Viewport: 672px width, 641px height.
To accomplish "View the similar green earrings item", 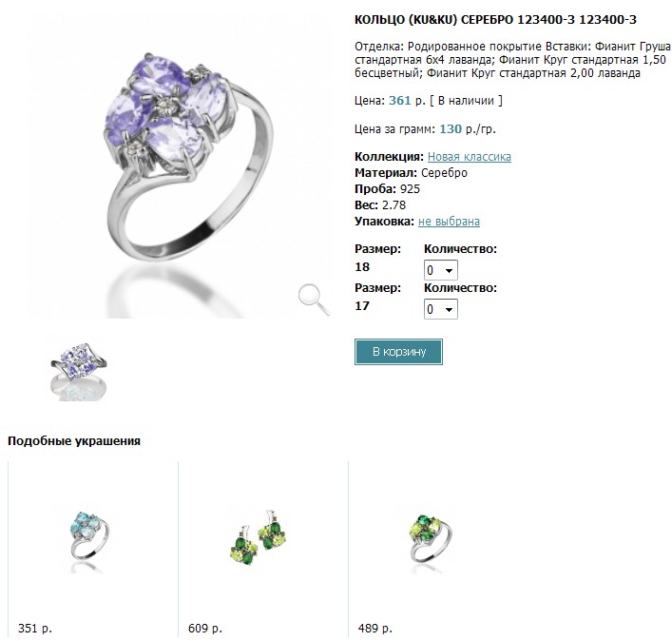I will (258, 537).
